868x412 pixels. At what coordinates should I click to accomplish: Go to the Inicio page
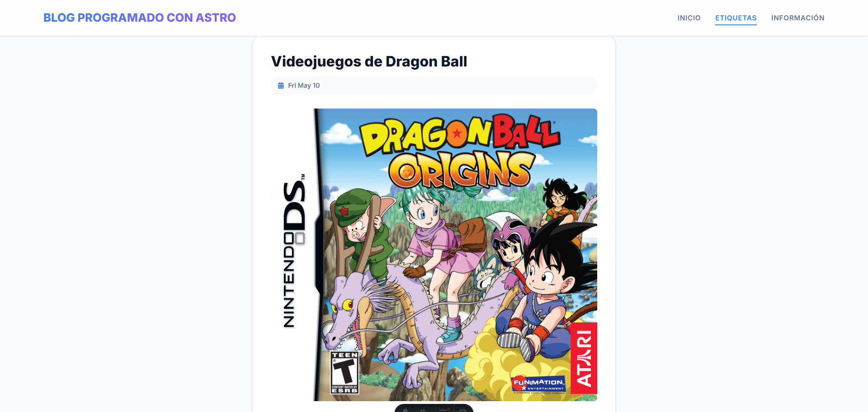click(689, 18)
